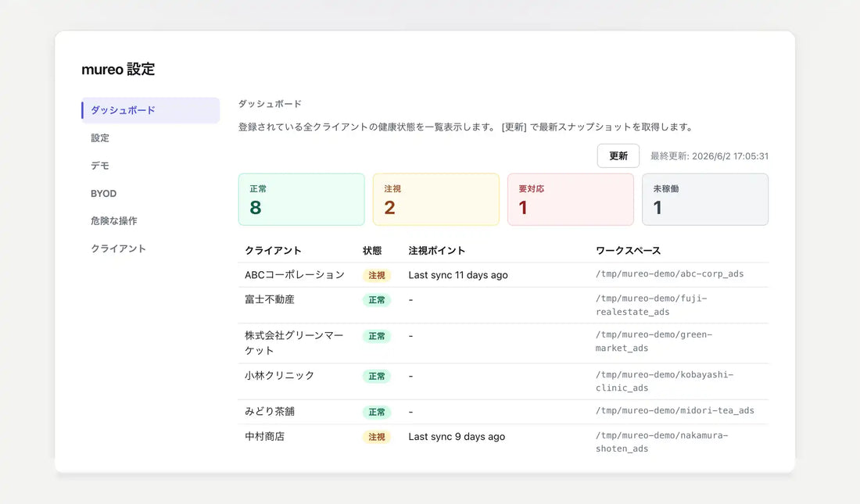Go to 危険な操作 section
This screenshot has height=504, width=860.
point(114,221)
